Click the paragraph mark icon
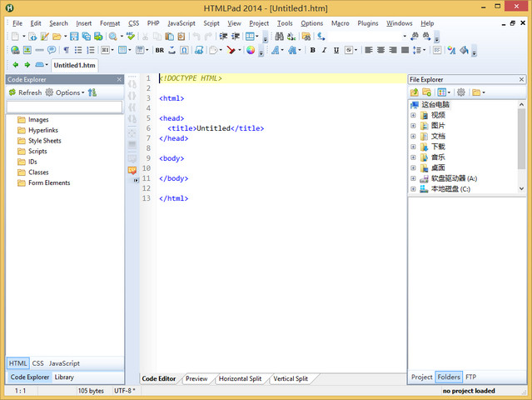The width and height of the screenshot is (532, 400). tap(67, 50)
